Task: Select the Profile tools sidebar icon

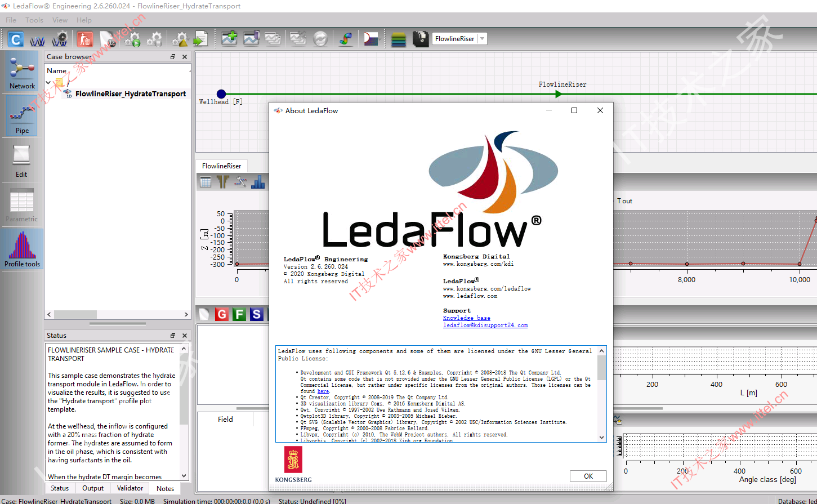Action: (22, 248)
